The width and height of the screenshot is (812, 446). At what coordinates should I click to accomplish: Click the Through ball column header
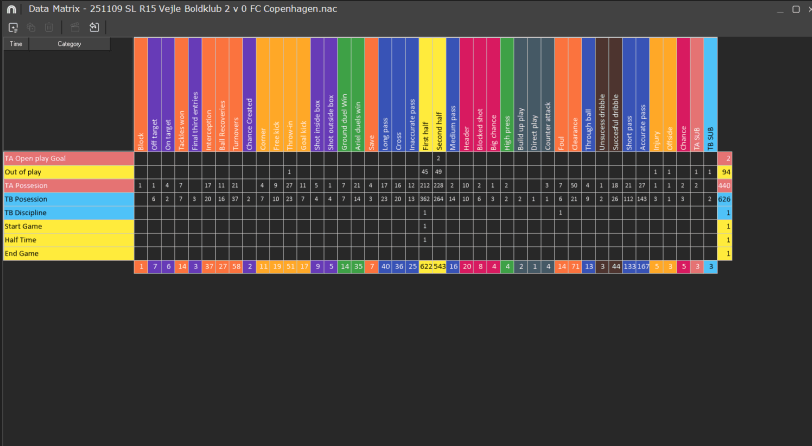point(588,94)
